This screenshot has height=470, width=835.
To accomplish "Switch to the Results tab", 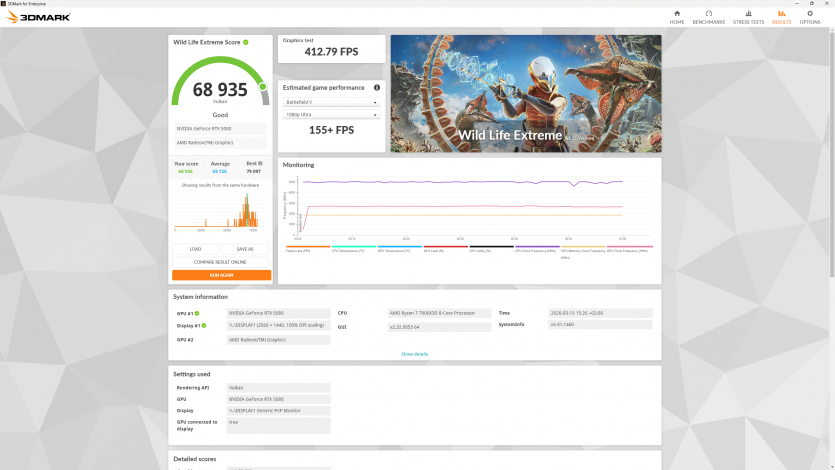I will (781, 16).
